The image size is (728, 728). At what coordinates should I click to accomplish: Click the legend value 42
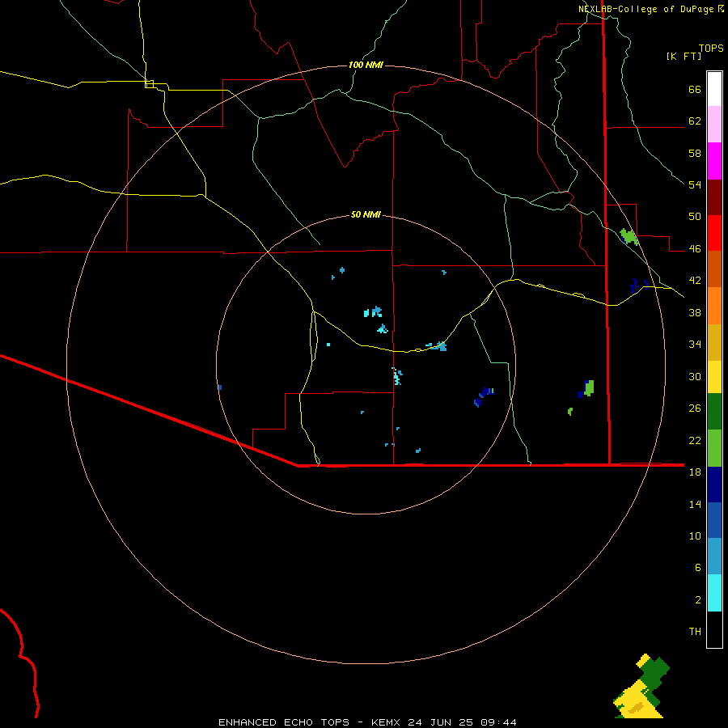click(x=695, y=280)
